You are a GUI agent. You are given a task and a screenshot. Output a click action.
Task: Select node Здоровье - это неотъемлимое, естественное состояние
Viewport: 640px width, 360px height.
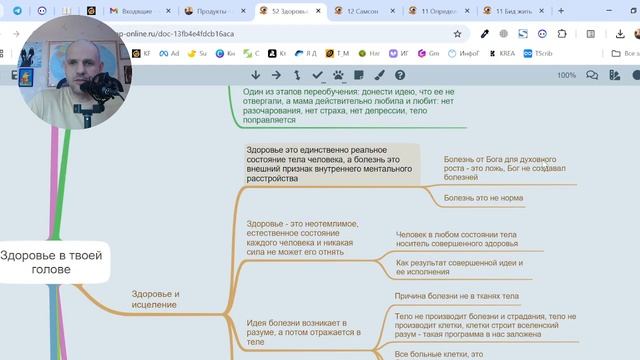(302, 238)
